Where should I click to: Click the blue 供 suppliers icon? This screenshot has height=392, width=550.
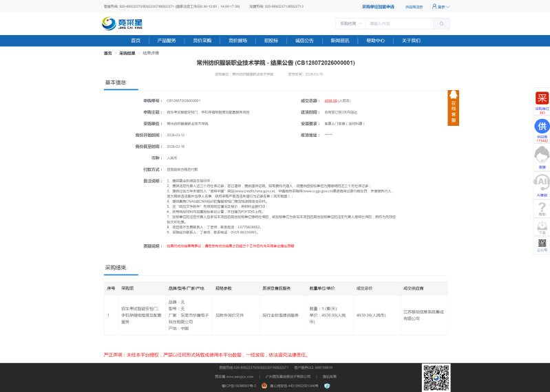coord(542,127)
